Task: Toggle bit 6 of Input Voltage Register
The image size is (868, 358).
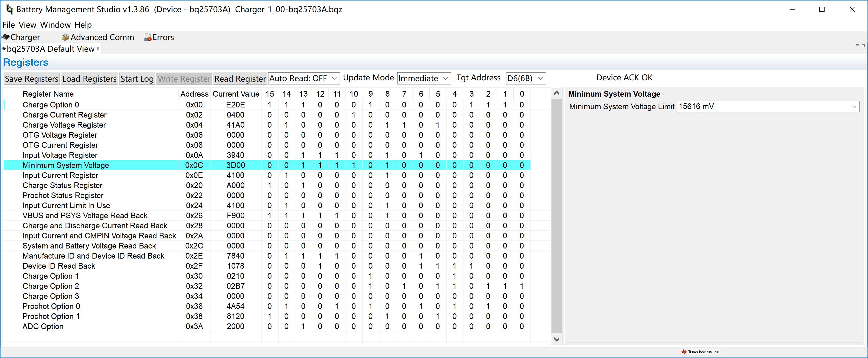Action: pyautogui.click(x=421, y=155)
